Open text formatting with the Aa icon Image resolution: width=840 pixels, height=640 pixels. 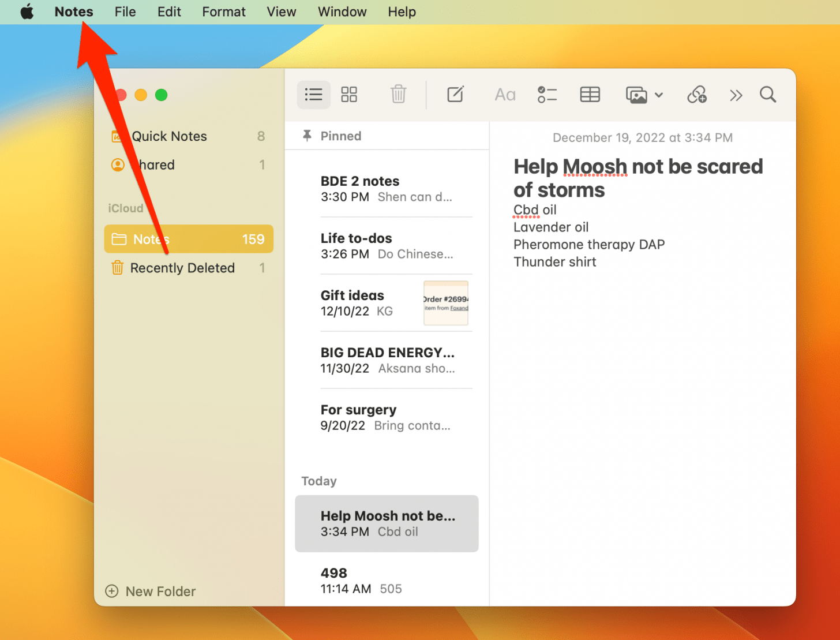[x=505, y=94]
